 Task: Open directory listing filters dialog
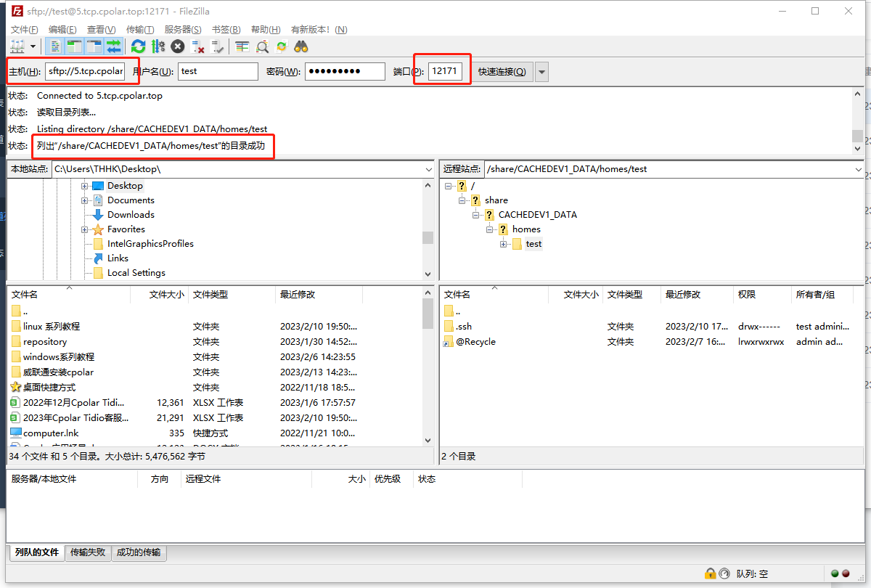pos(242,46)
